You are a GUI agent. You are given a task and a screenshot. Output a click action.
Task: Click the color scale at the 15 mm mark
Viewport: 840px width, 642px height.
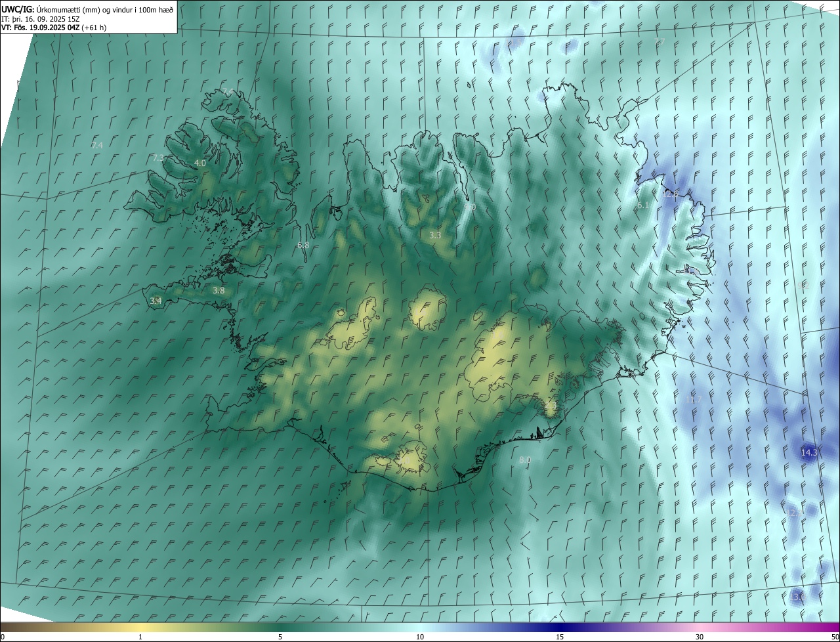coord(560,627)
